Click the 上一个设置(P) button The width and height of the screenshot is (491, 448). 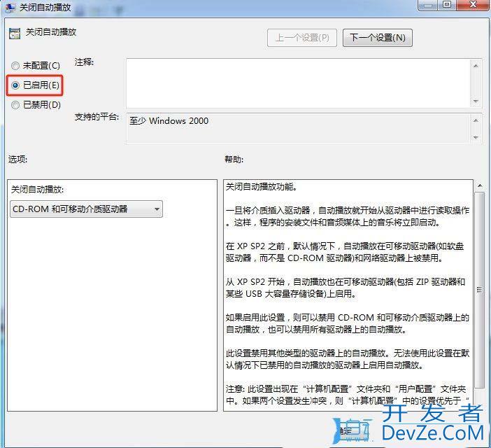coord(302,38)
